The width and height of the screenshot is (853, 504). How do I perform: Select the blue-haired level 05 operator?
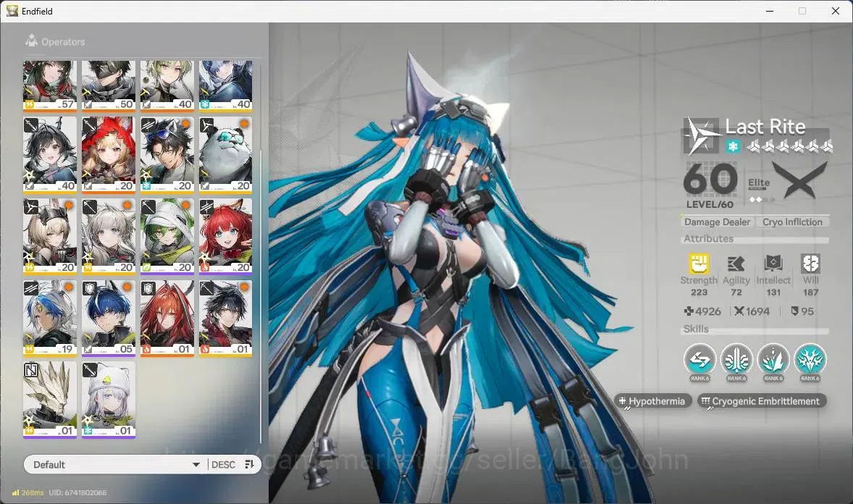pyautogui.click(x=109, y=319)
